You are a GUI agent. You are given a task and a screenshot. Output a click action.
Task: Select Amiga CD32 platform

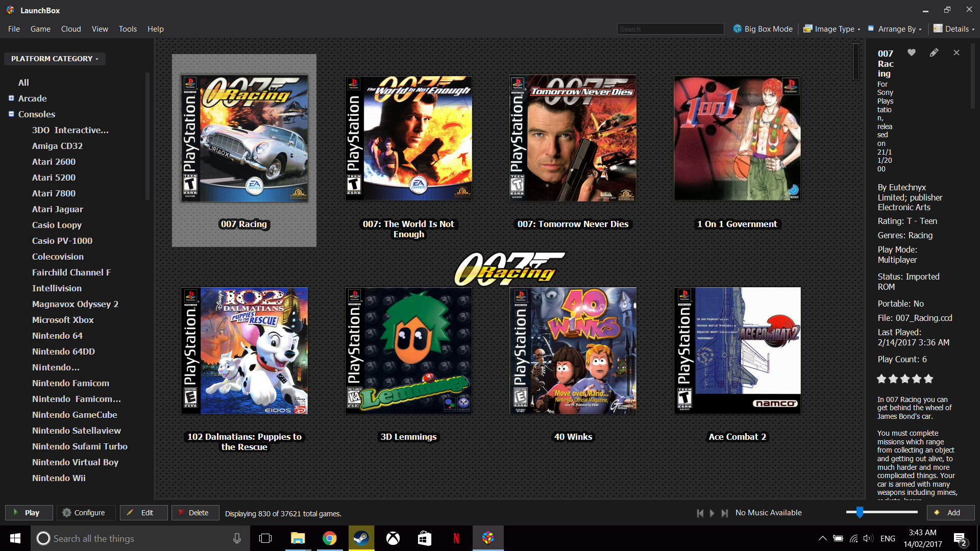coord(57,145)
